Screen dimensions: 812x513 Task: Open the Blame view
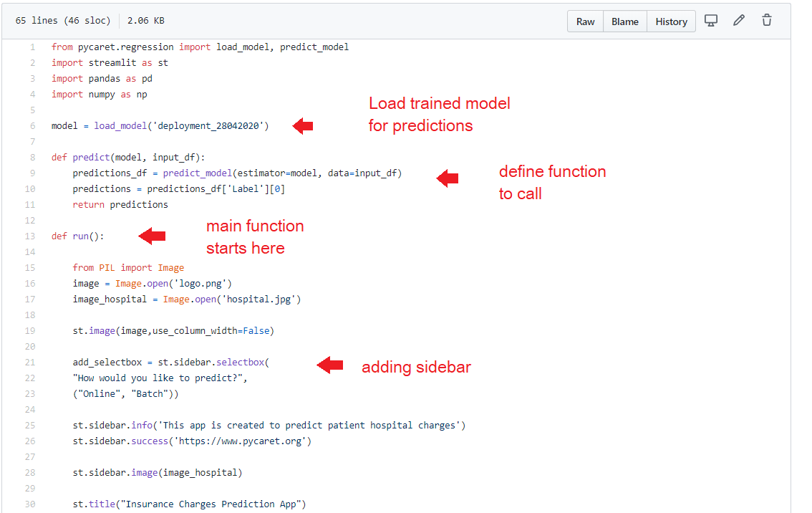(624, 21)
